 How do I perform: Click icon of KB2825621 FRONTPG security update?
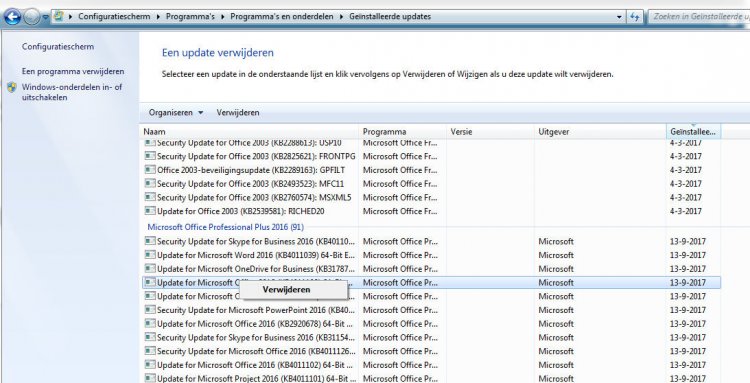point(150,156)
